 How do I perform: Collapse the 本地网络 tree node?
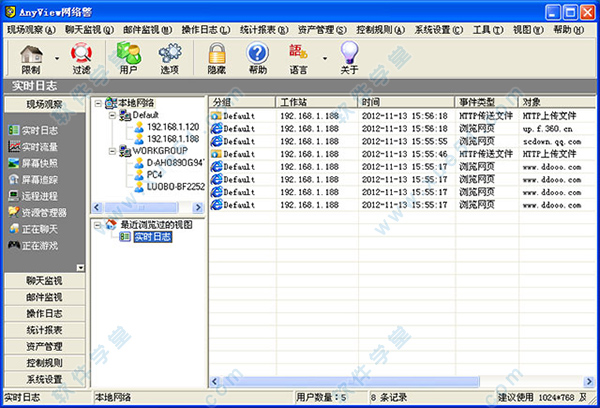98,103
